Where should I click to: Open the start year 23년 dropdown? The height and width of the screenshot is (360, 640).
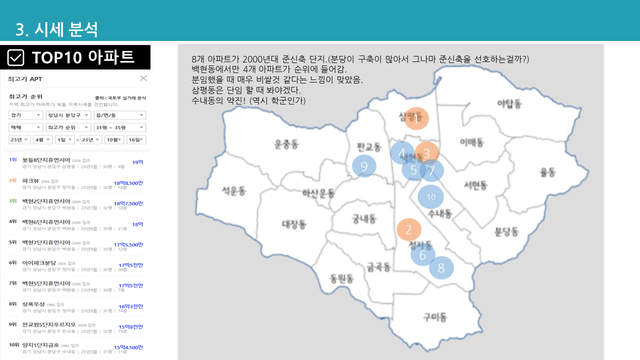click(19, 140)
